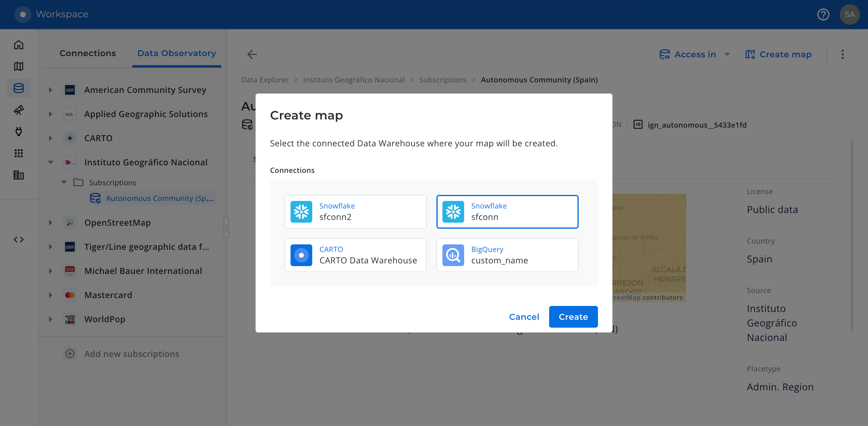The height and width of the screenshot is (426, 868).
Task: Expand Michael Bauer International tree node
Action: (51, 271)
